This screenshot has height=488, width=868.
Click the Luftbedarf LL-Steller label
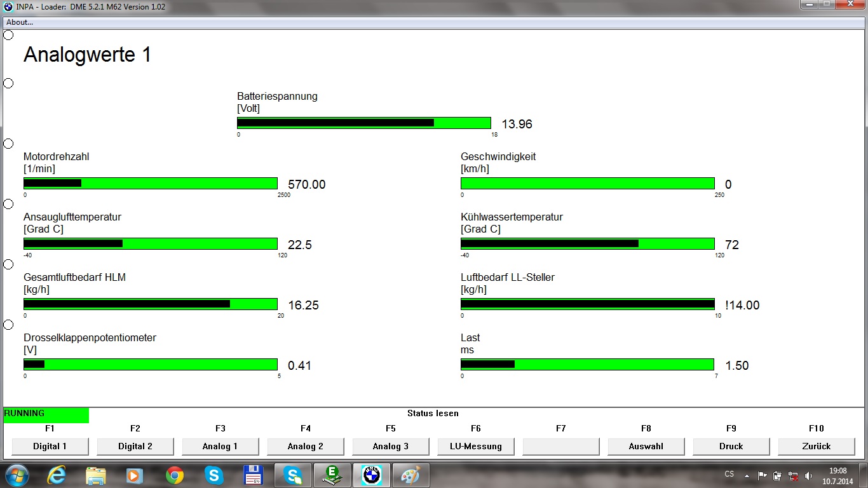tap(508, 278)
